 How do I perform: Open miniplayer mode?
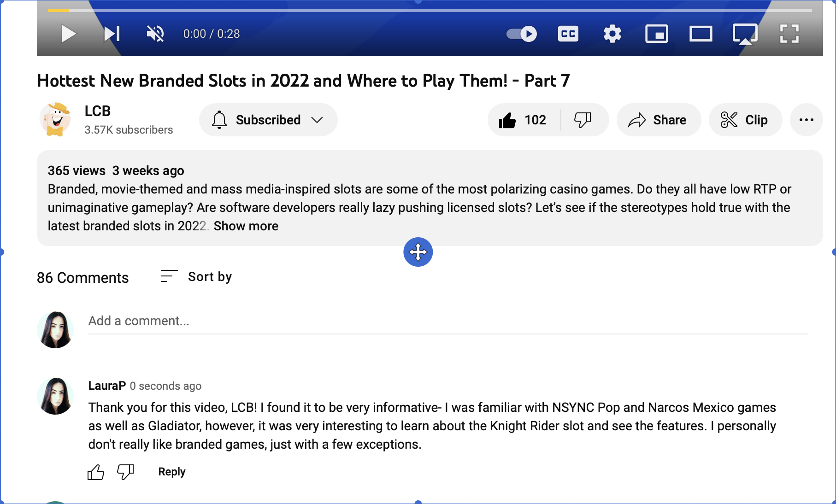point(657,34)
